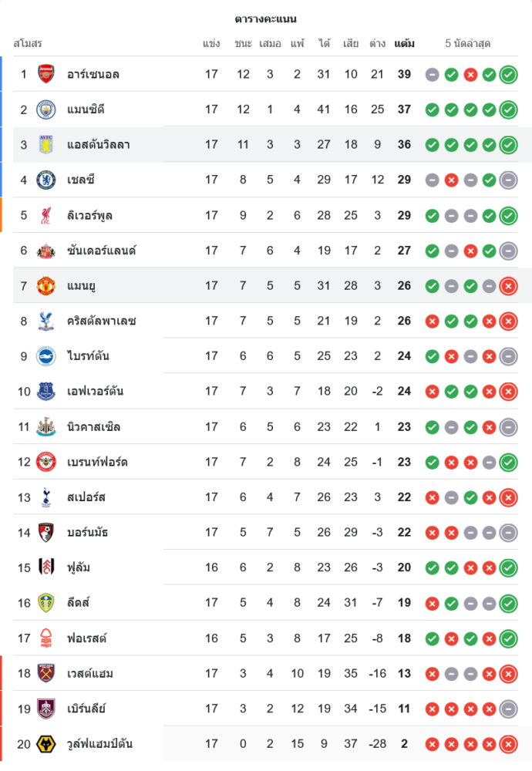
Task: Open the นิวคาสเซิล team link
Action: tap(94, 427)
